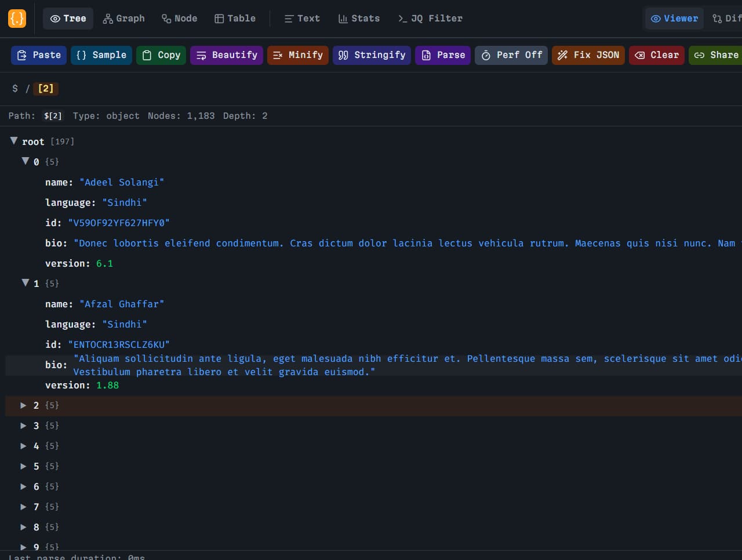Image resolution: width=742 pixels, height=560 pixels.
Task: Beautify the JSON
Action: coord(227,55)
